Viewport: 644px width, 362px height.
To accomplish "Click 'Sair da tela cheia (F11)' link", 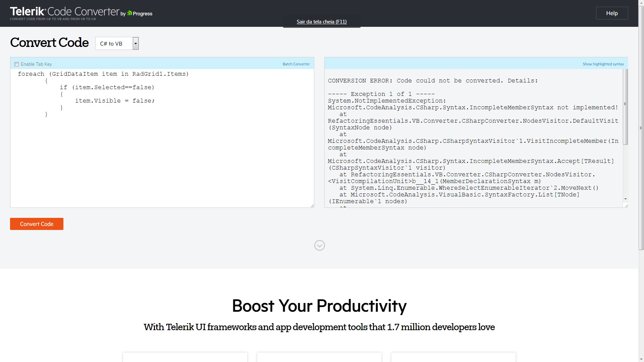I will pos(321,22).
